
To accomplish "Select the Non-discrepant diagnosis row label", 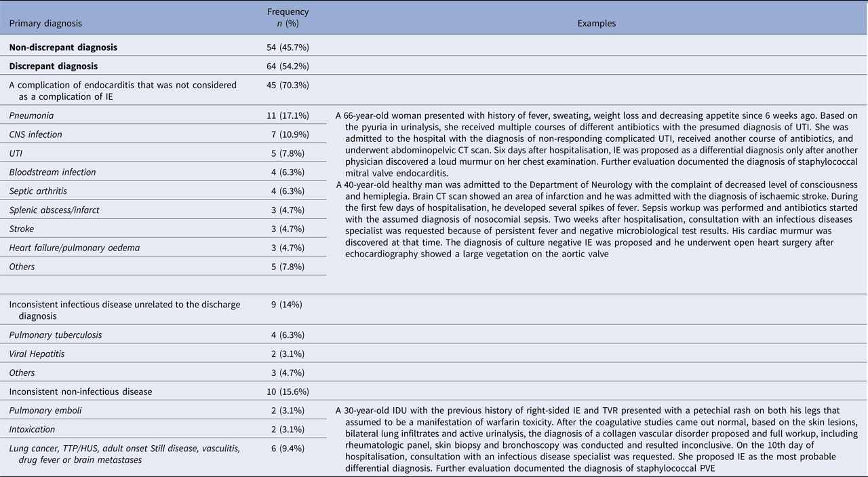I will [63, 47].
